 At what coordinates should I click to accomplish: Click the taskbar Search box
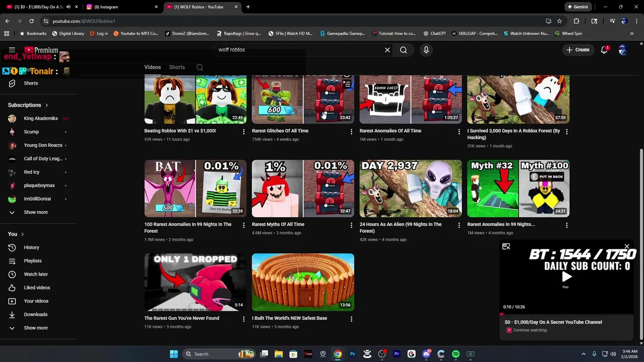click(218, 354)
